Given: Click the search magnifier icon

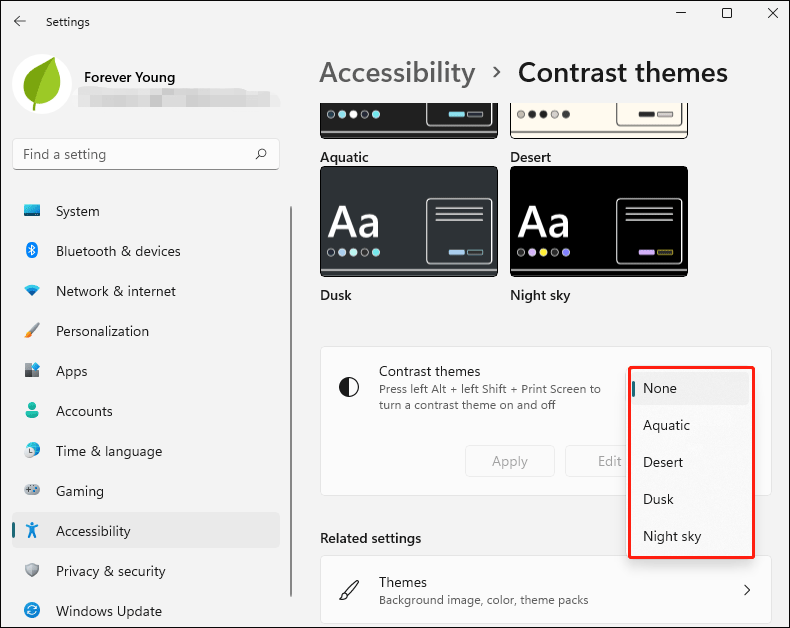Looking at the screenshot, I should point(261,154).
